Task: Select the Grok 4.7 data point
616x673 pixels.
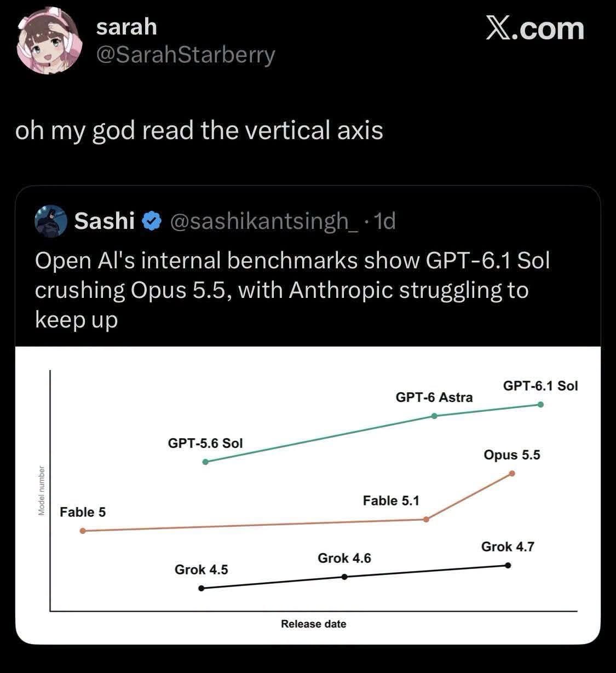Action: [x=508, y=565]
